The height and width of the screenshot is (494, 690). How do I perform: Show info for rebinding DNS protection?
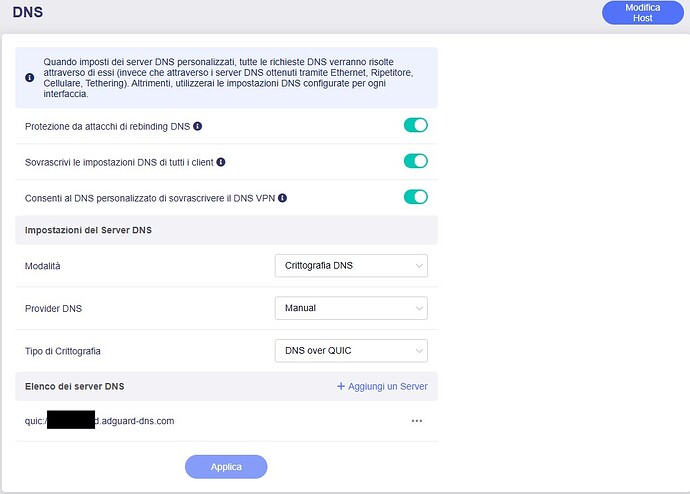[198, 126]
